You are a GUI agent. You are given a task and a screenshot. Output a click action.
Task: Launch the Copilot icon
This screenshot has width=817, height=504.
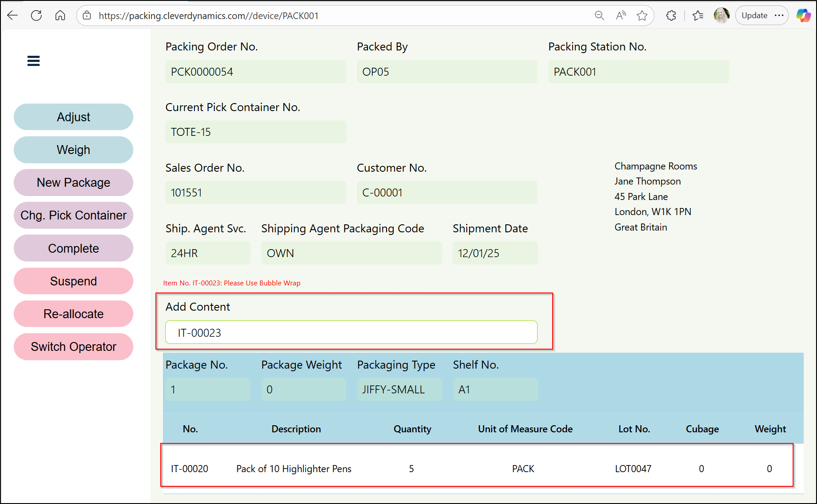click(x=803, y=15)
